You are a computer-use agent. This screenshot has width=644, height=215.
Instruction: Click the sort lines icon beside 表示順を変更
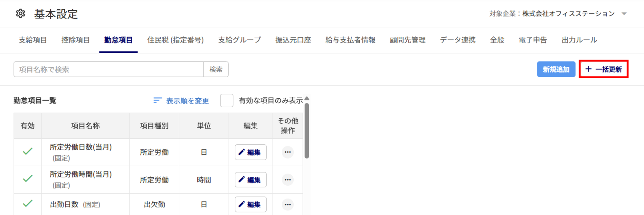[x=157, y=101]
